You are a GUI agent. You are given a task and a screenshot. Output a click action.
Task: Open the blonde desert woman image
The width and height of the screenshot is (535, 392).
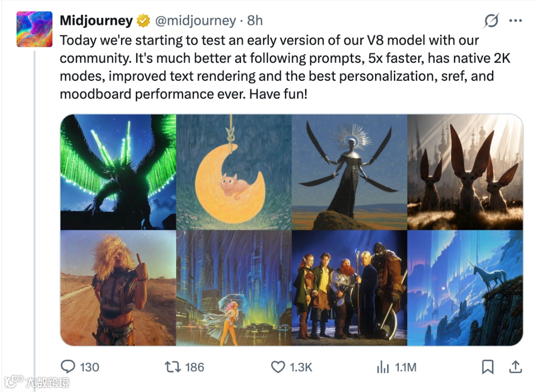[118, 288]
